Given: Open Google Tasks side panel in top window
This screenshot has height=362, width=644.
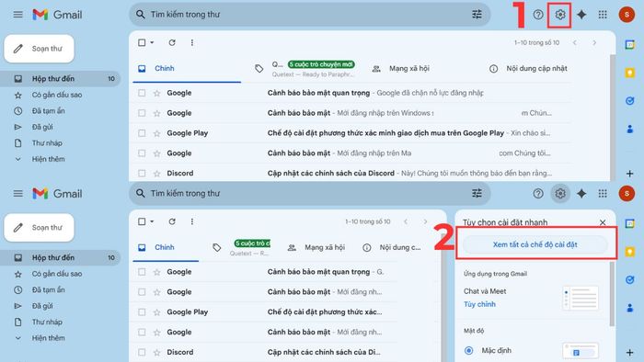Looking at the screenshot, I should 629,101.
